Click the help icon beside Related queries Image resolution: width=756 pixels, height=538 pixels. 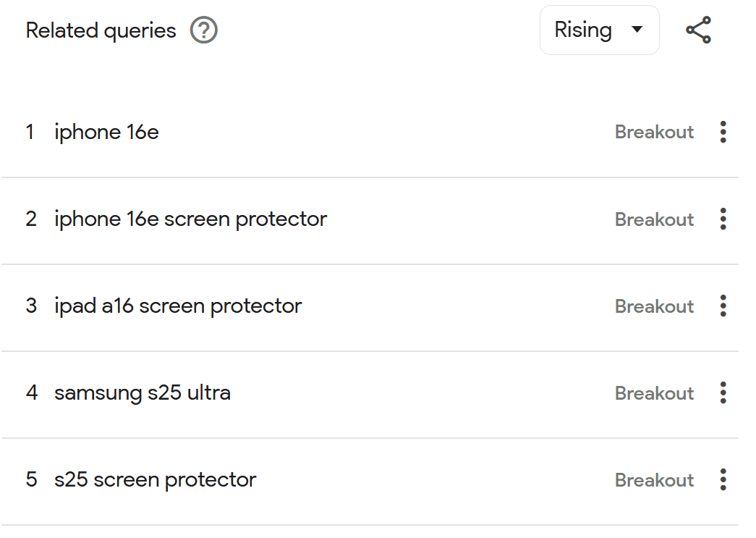coord(204,30)
